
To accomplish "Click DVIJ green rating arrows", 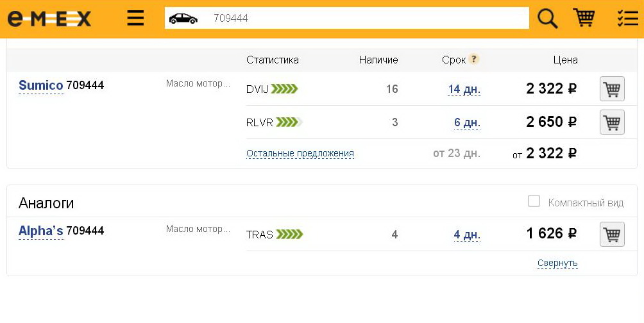I will (284, 88).
